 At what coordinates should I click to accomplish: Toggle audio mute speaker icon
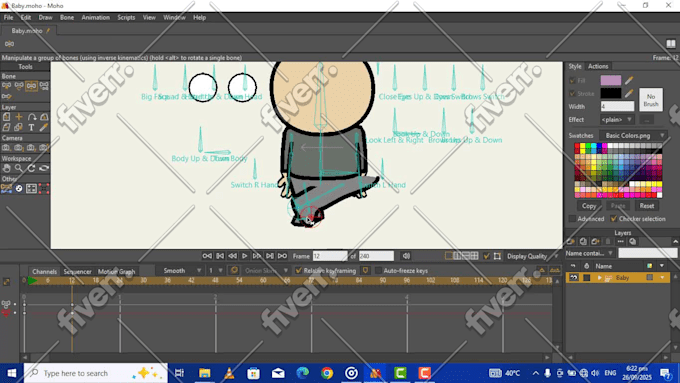click(x=406, y=256)
